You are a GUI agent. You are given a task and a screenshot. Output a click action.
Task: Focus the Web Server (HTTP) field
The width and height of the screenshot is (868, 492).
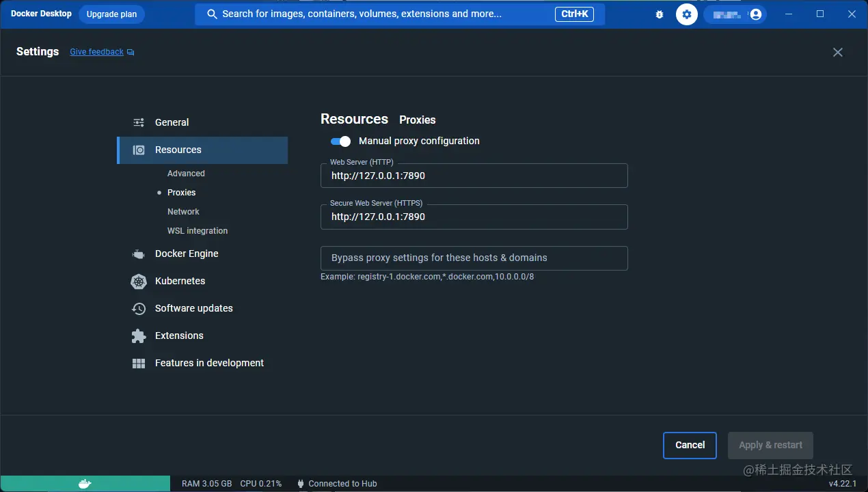click(x=474, y=176)
